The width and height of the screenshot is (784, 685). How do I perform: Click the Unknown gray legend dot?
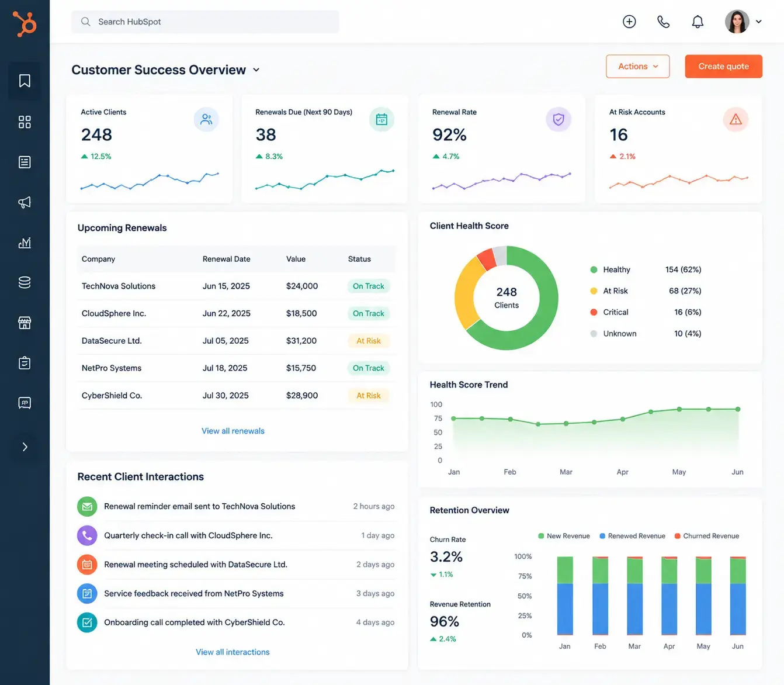pos(594,334)
